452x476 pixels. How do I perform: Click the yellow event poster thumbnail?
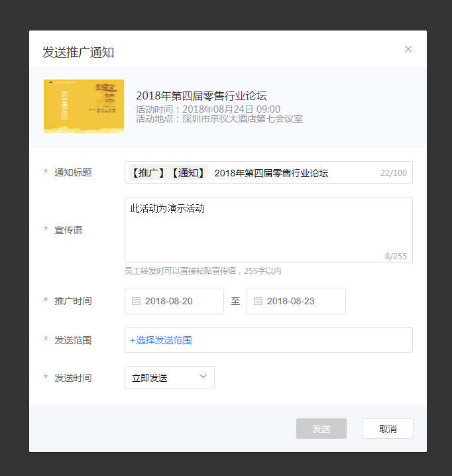click(84, 107)
